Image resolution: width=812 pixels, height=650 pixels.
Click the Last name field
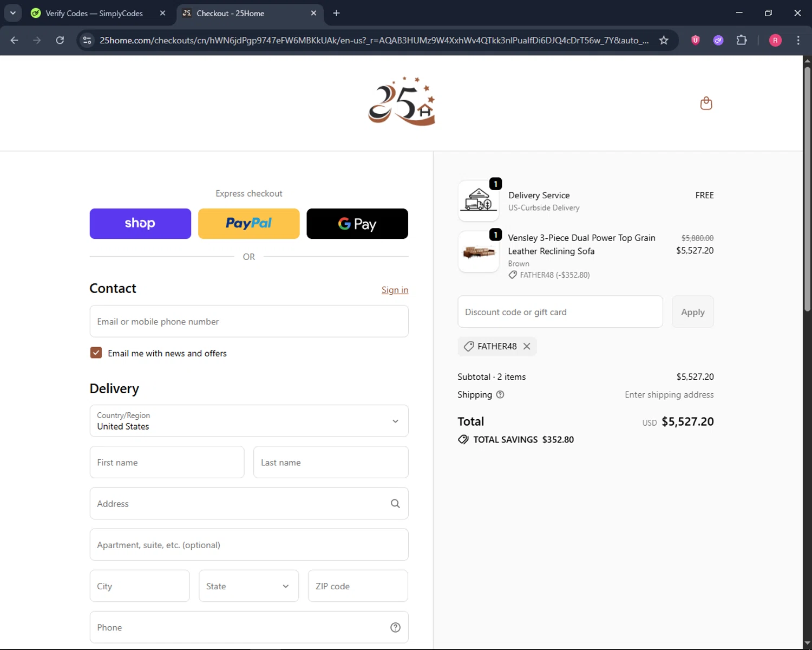click(331, 462)
